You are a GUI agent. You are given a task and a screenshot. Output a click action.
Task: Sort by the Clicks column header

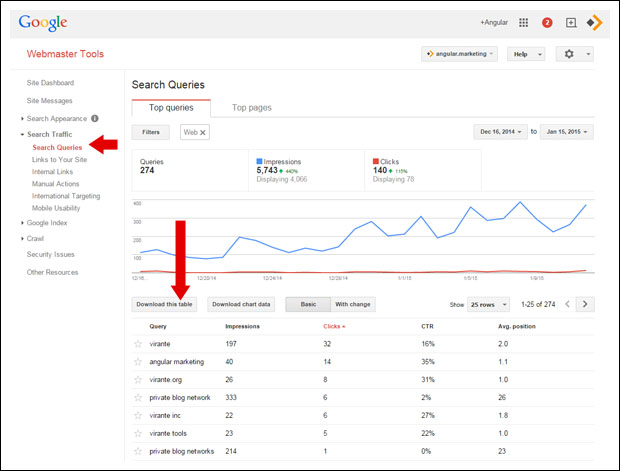334,326
